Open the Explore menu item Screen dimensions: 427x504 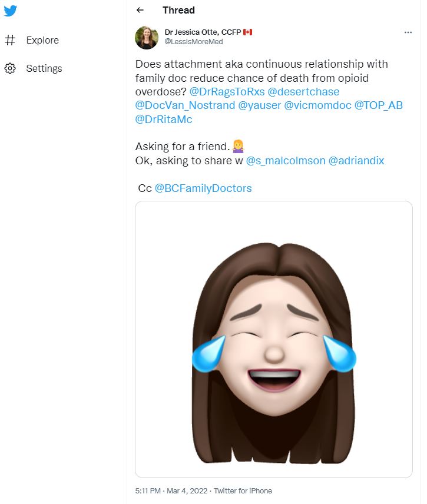pyautogui.click(x=42, y=40)
